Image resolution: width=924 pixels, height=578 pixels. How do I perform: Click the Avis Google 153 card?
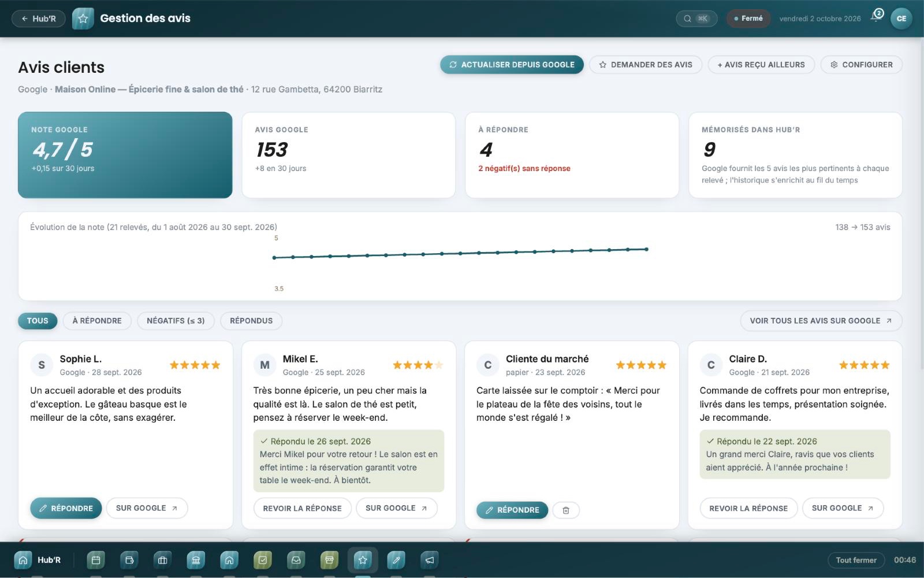point(348,155)
